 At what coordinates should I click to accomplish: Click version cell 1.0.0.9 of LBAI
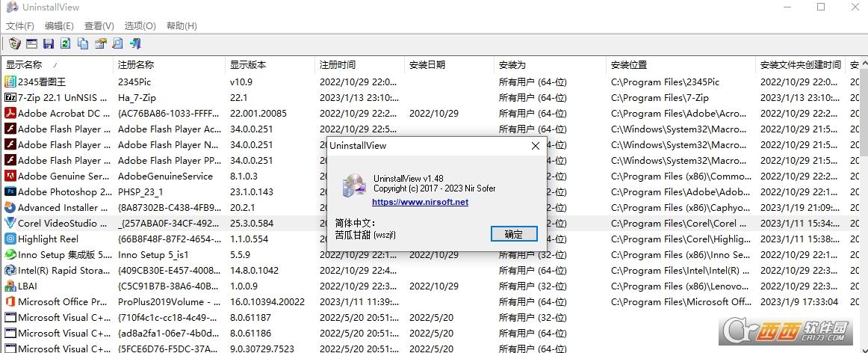244,286
